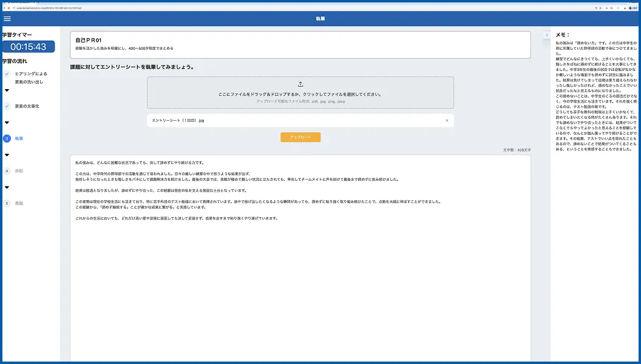
Task: Open the hamburger menu icon
Action: click(x=7, y=18)
